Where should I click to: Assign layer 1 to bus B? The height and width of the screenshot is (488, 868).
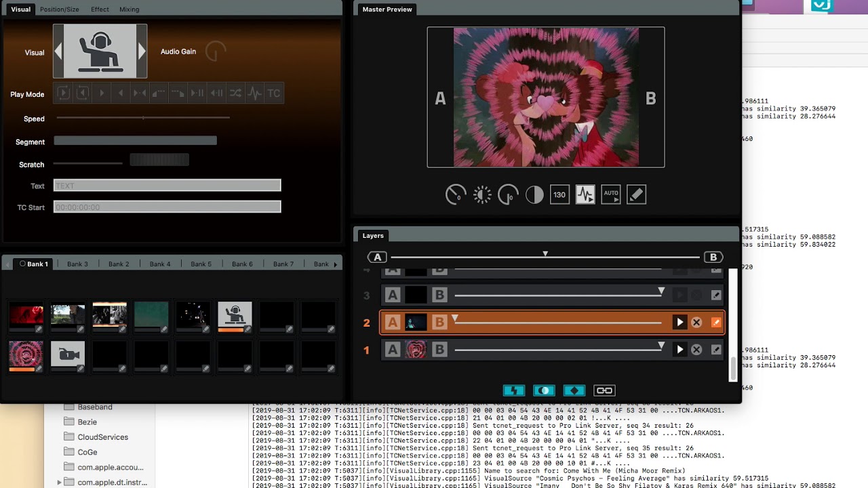click(439, 350)
